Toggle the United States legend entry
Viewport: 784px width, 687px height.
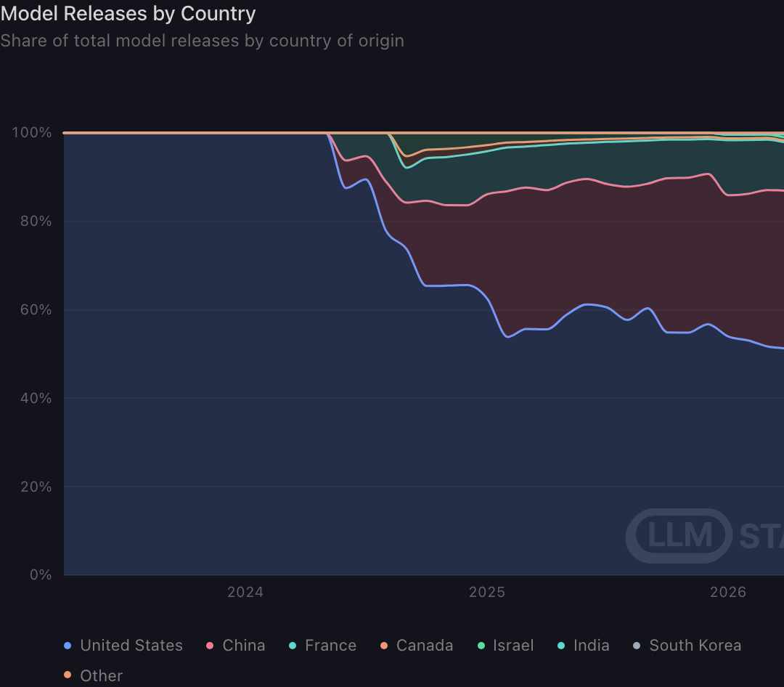pos(123,646)
